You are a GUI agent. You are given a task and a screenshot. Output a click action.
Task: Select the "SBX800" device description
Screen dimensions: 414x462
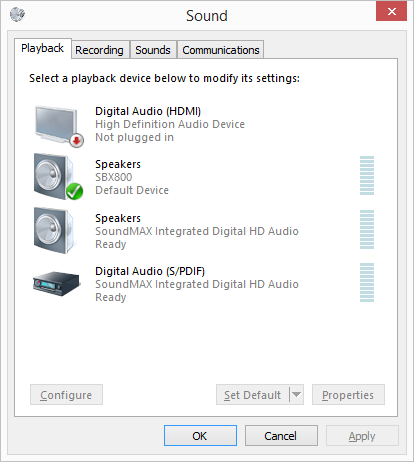tap(114, 177)
